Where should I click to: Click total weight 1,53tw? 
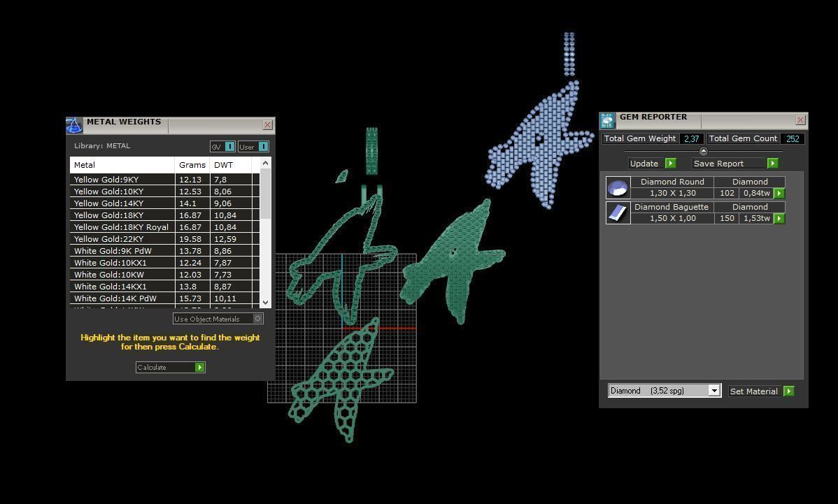click(757, 218)
